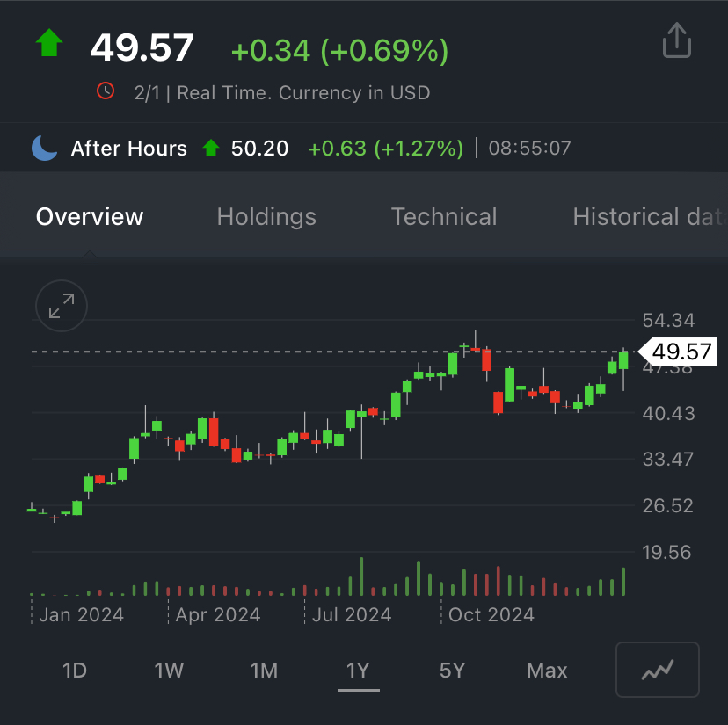Switch to the Technical tab
This screenshot has width=728, height=725.
point(444,217)
